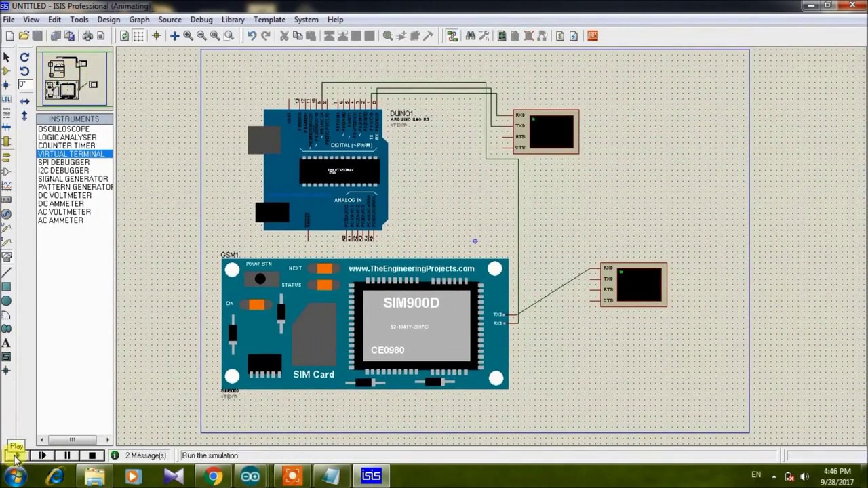Open Google Chrome from the taskbar

click(x=213, y=476)
